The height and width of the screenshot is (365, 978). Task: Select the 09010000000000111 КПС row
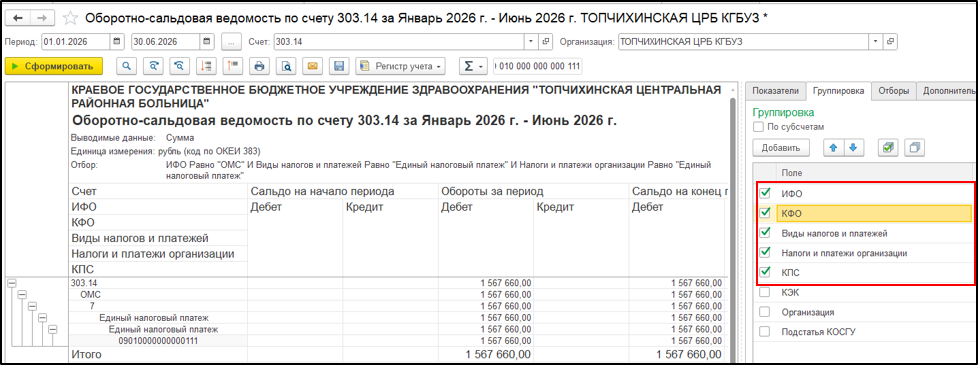[158, 341]
